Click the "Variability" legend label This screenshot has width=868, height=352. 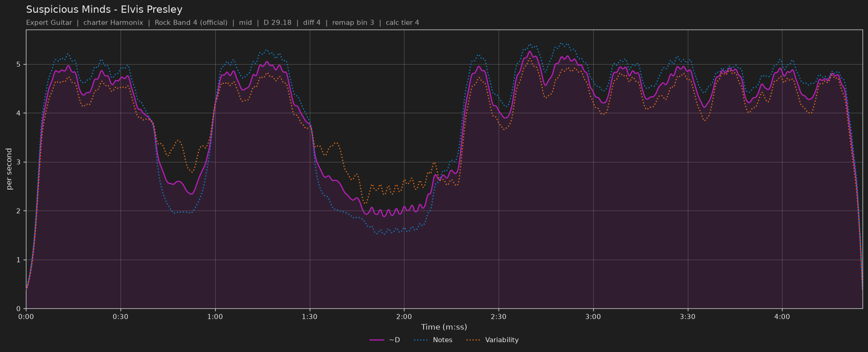pyautogui.click(x=502, y=340)
